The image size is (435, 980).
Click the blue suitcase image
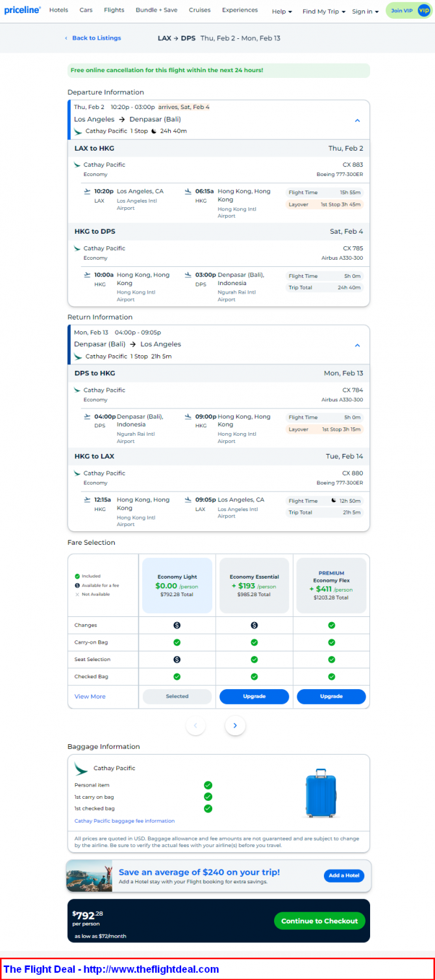tap(321, 794)
